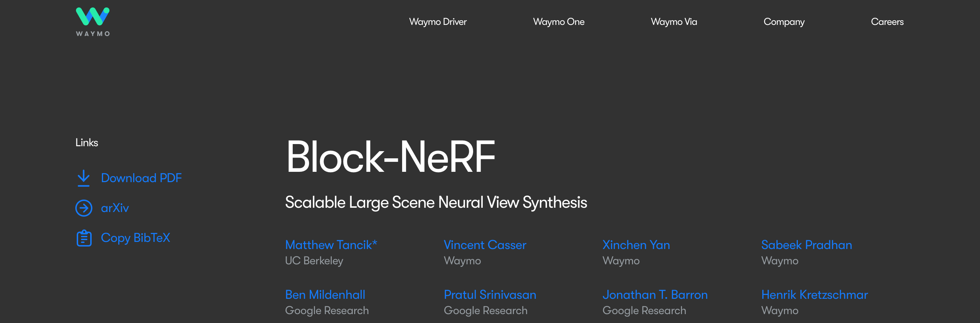Click the Links sidebar heading
Screen dimensions: 980x323
(87, 142)
